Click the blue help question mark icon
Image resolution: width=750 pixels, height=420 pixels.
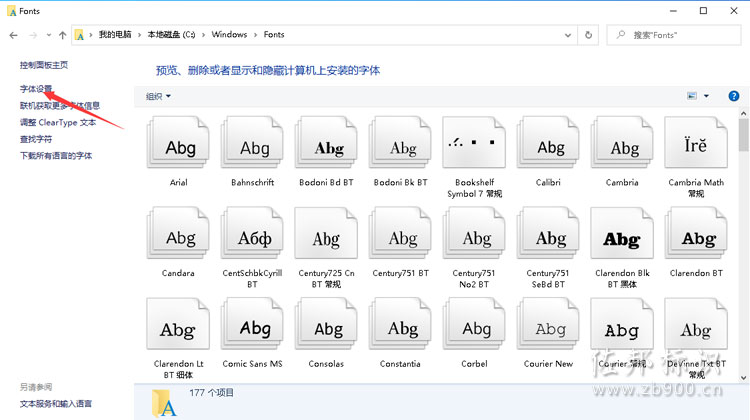[x=734, y=96]
